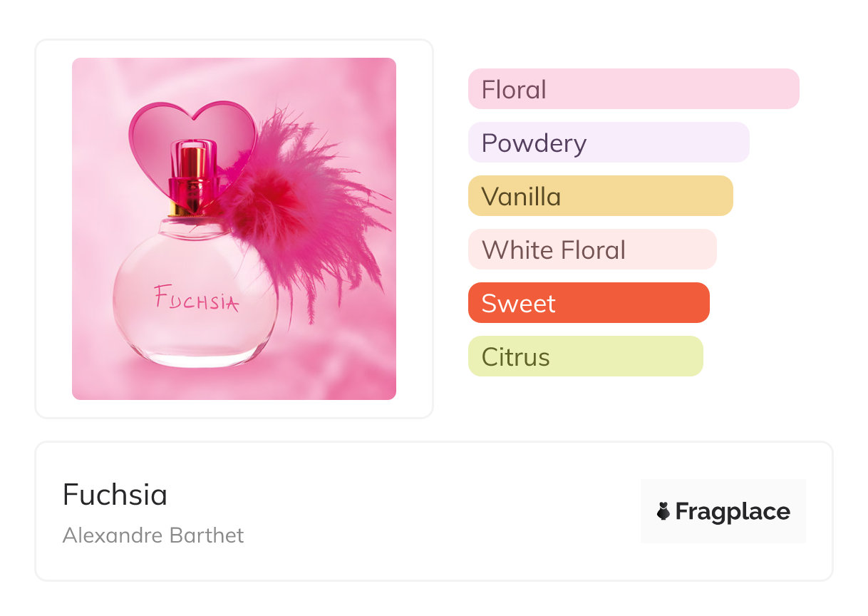Click the word Sweet in the accord list

[x=518, y=304]
